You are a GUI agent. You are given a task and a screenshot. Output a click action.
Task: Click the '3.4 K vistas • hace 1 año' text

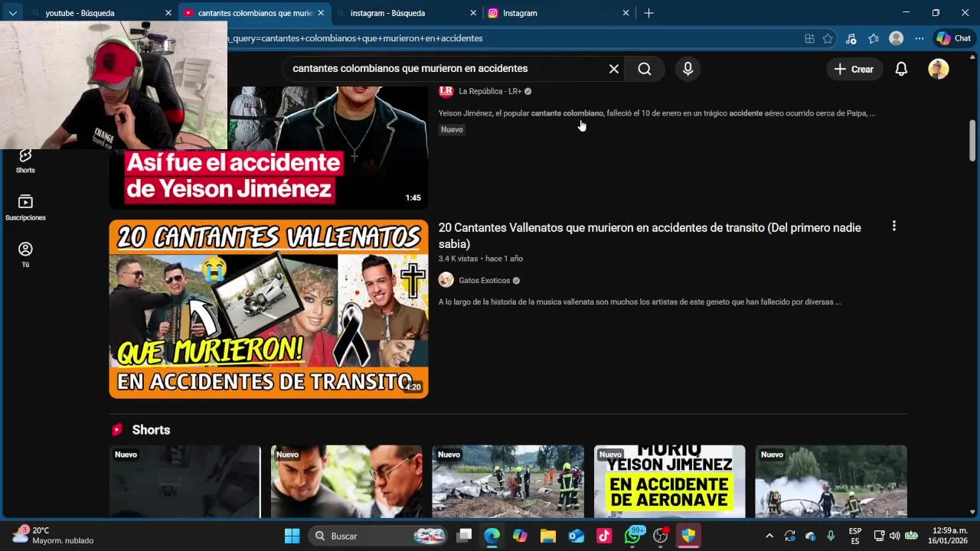(480, 259)
